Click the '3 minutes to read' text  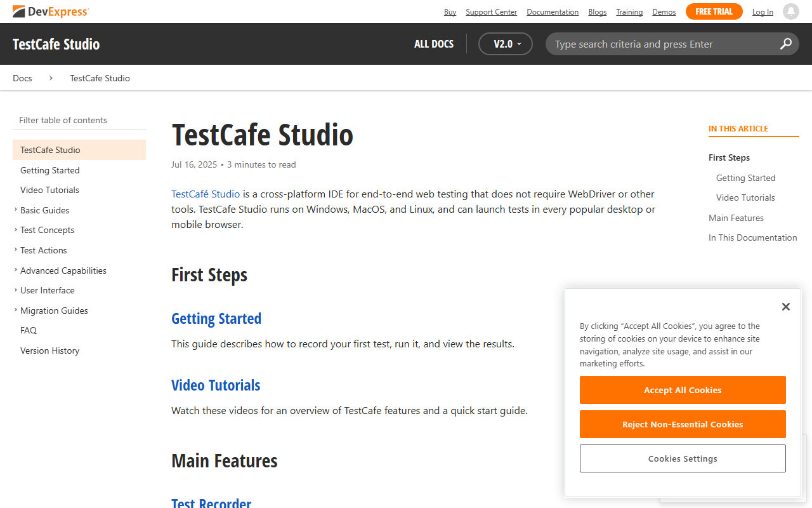[x=261, y=164]
